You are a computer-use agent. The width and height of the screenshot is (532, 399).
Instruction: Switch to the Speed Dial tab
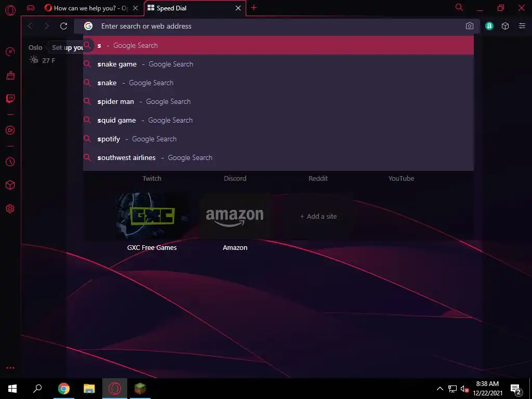coord(195,8)
